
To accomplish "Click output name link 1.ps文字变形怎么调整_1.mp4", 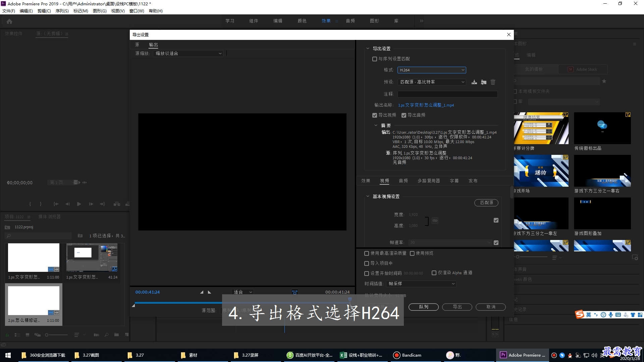I will point(426,105).
